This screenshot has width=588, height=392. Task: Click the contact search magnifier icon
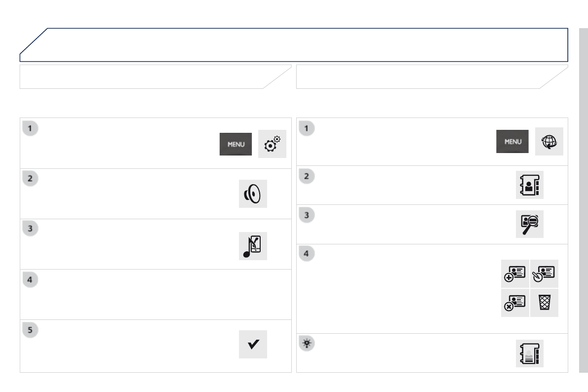pos(530,225)
